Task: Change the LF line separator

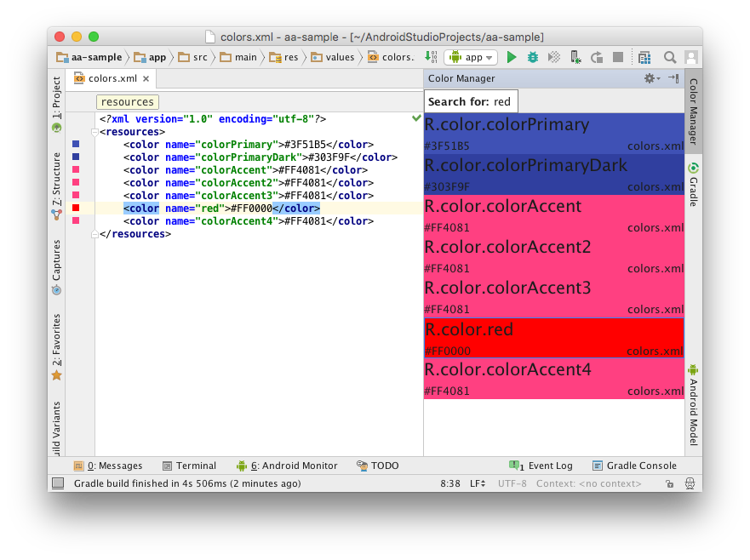Action: click(x=478, y=483)
